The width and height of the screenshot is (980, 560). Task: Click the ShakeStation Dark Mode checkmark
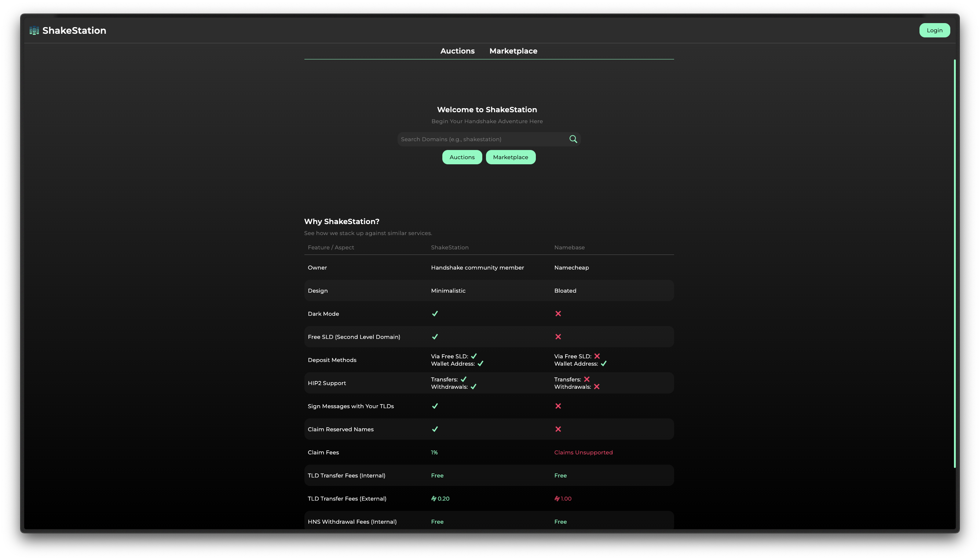(x=435, y=314)
